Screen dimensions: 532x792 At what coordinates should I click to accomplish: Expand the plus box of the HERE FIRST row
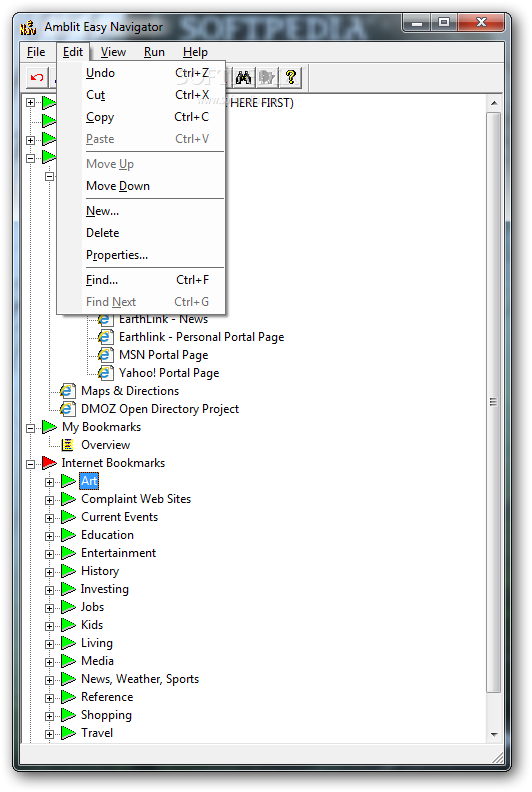point(31,103)
